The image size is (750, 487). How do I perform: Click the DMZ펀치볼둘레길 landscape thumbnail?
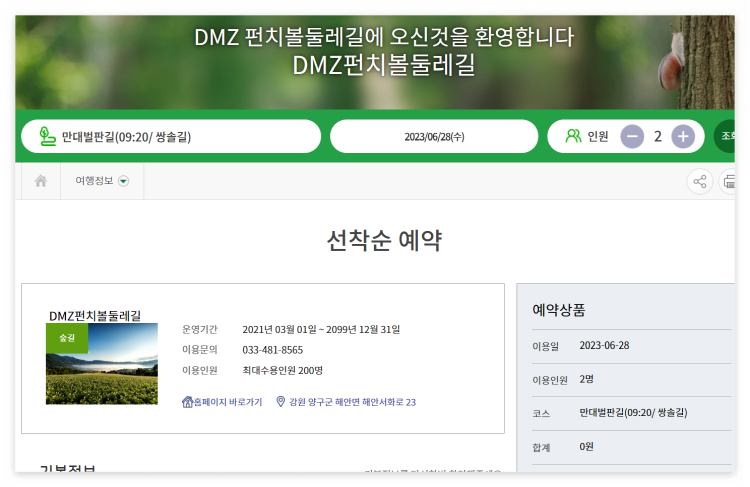point(102,364)
